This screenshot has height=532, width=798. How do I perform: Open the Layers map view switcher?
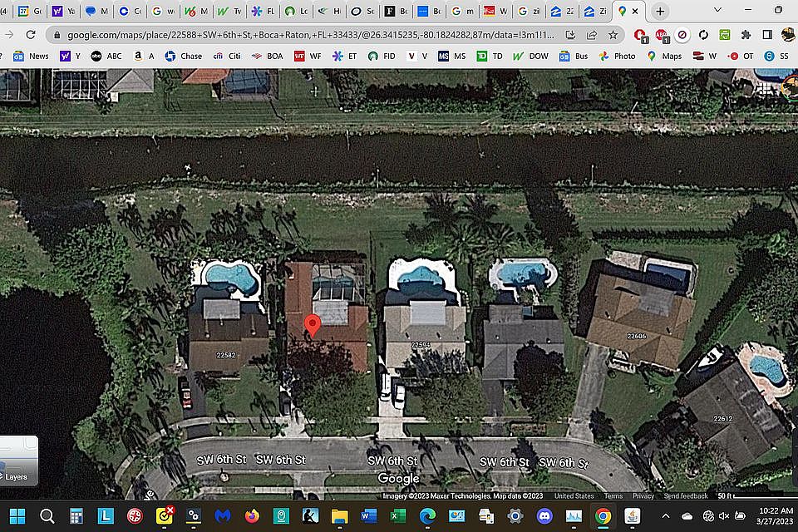coord(17,462)
